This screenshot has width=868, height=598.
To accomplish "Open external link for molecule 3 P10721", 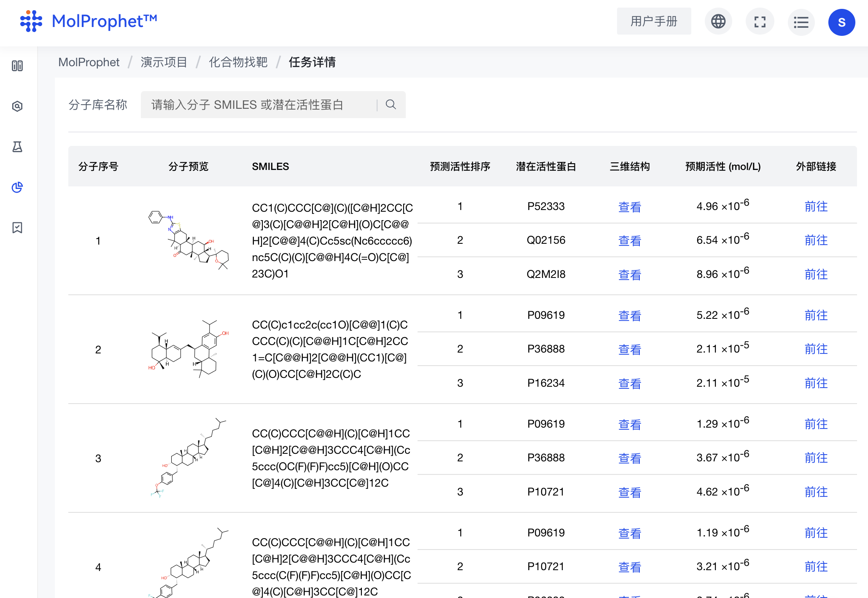I will 816,492.
